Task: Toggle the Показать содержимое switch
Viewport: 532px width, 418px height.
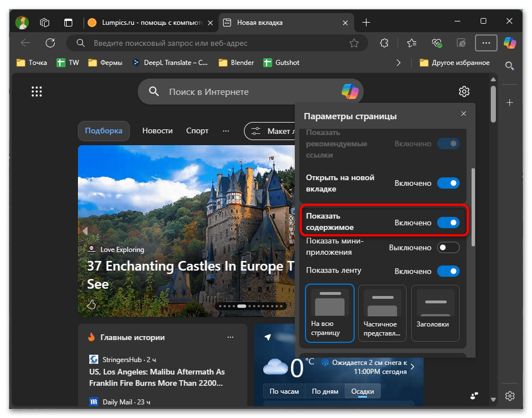Action: point(448,223)
